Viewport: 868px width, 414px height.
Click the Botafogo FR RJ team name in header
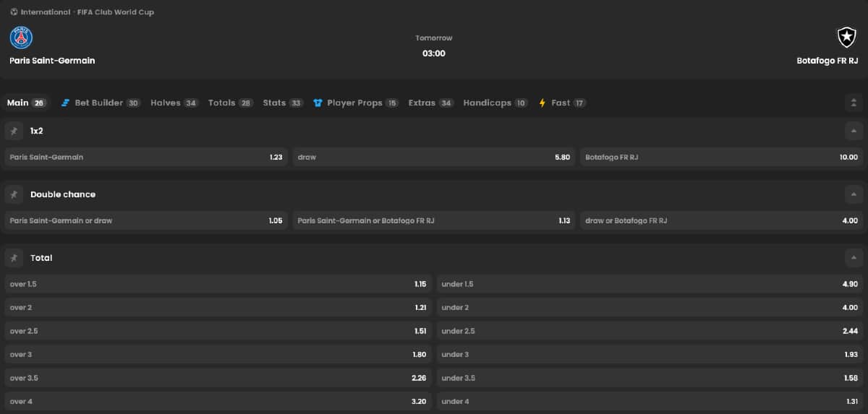[827, 61]
